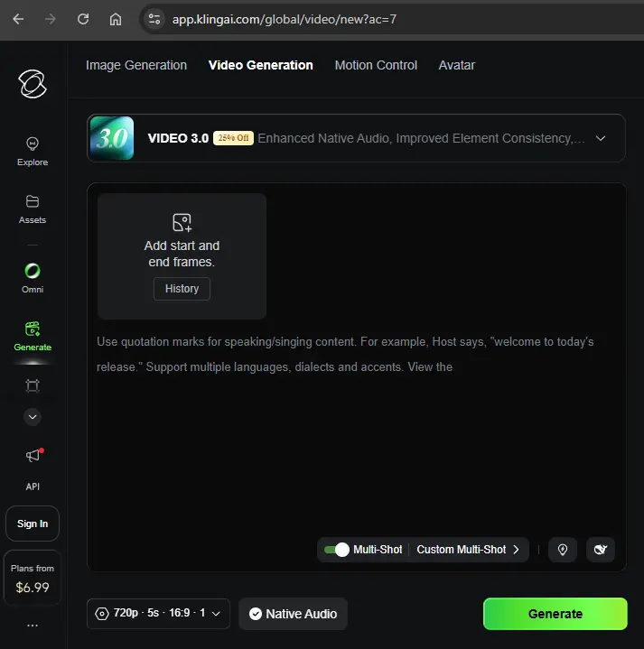Open API link in sidebar

(x=33, y=487)
